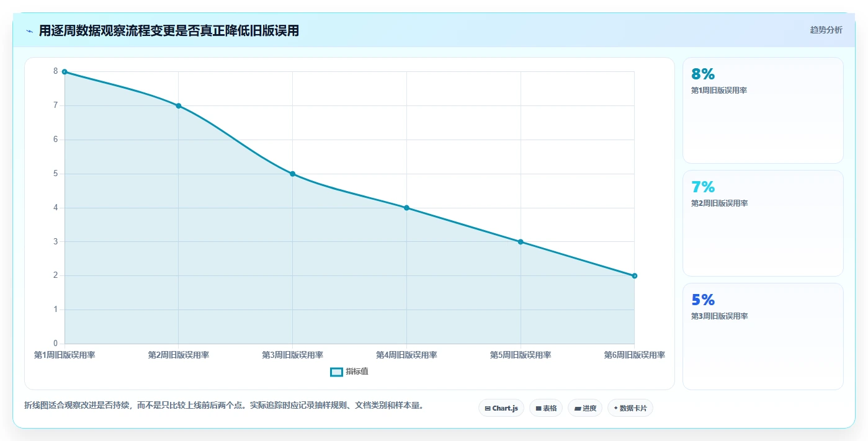This screenshot has width=868, height=441.
Task: Click the 第2周旧版误用率 card caption
Action: [x=719, y=203]
